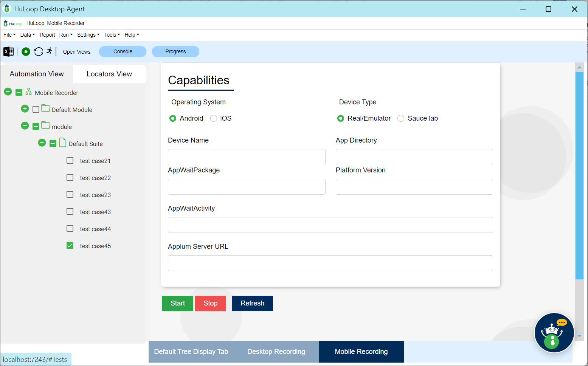The image size is (588, 366).
Task: Select the Real/Emulator device type radio
Action: [x=341, y=118]
